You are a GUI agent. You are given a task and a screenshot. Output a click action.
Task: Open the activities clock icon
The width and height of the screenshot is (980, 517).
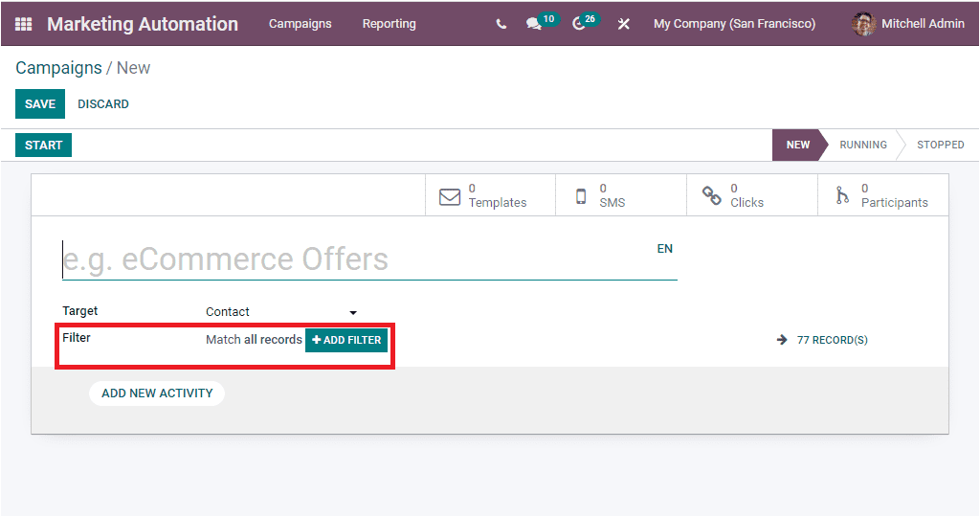point(579,24)
